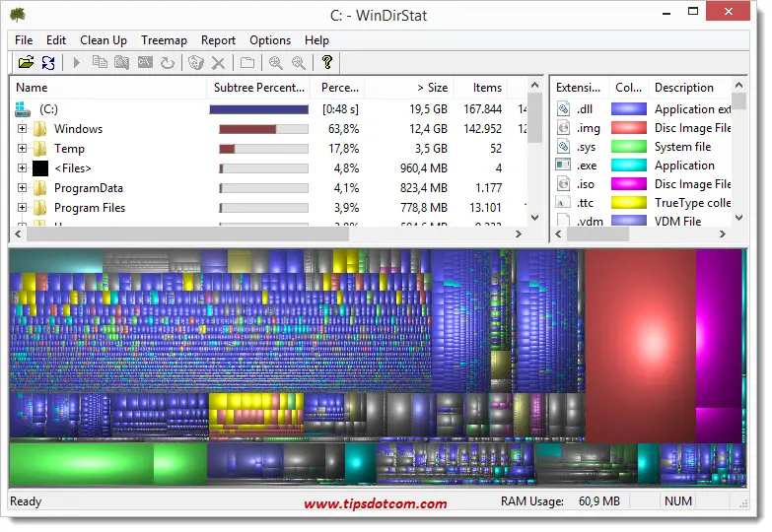Screen dimensions: 772x532
Task: Open the File menu
Action: coord(24,40)
